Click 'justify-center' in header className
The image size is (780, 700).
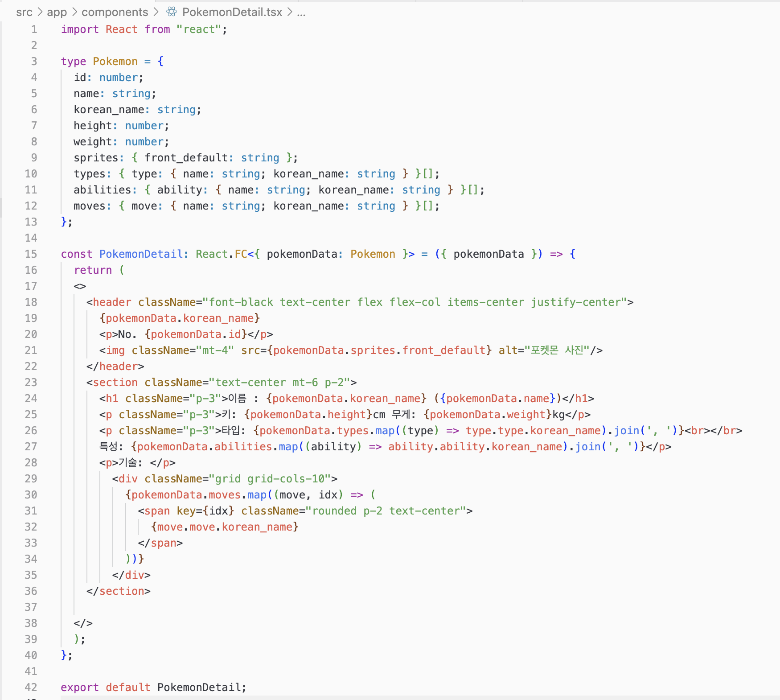pyautogui.click(x=576, y=302)
